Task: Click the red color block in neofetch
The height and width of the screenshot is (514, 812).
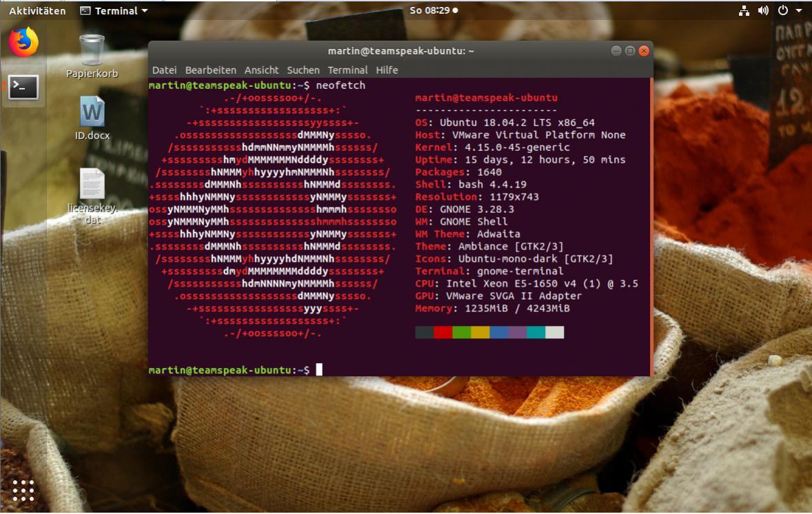Action: coord(443,332)
